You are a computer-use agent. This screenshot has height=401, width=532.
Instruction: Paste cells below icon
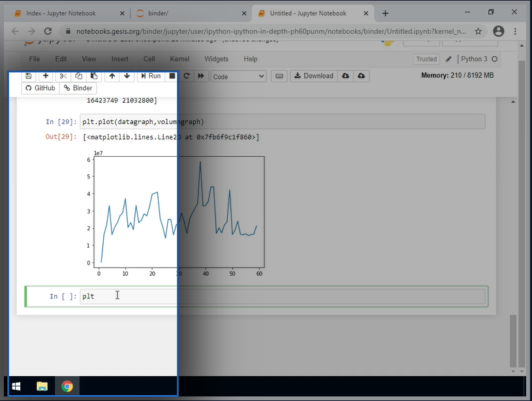[x=94, y=76]
